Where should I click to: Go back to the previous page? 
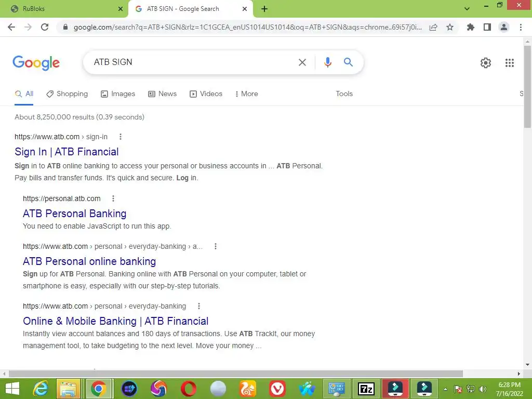[11, 27]
